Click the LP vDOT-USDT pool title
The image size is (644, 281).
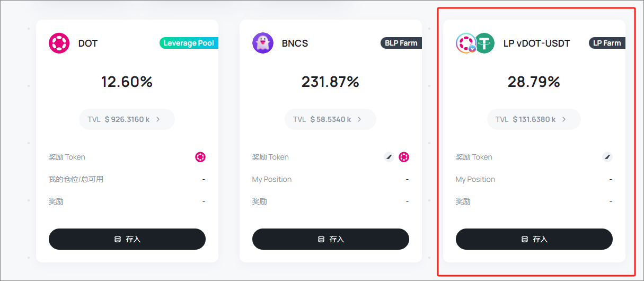pos(537,43)
